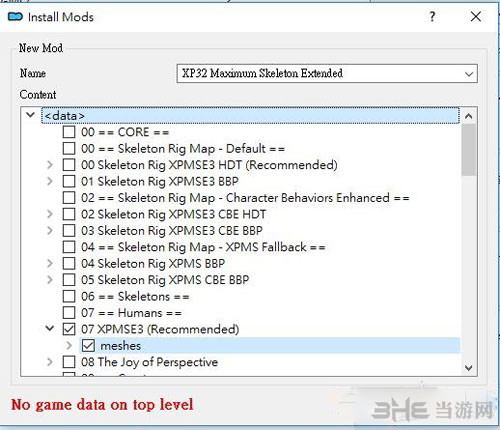Collapse the <data> root node
This screenshot has width=500, height=430.
pos(30,115)
